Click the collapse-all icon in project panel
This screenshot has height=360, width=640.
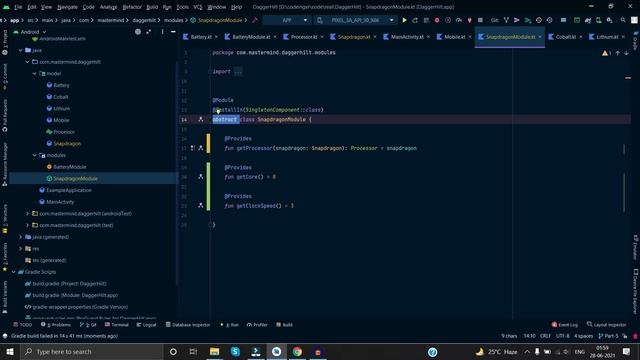point(149,31)
